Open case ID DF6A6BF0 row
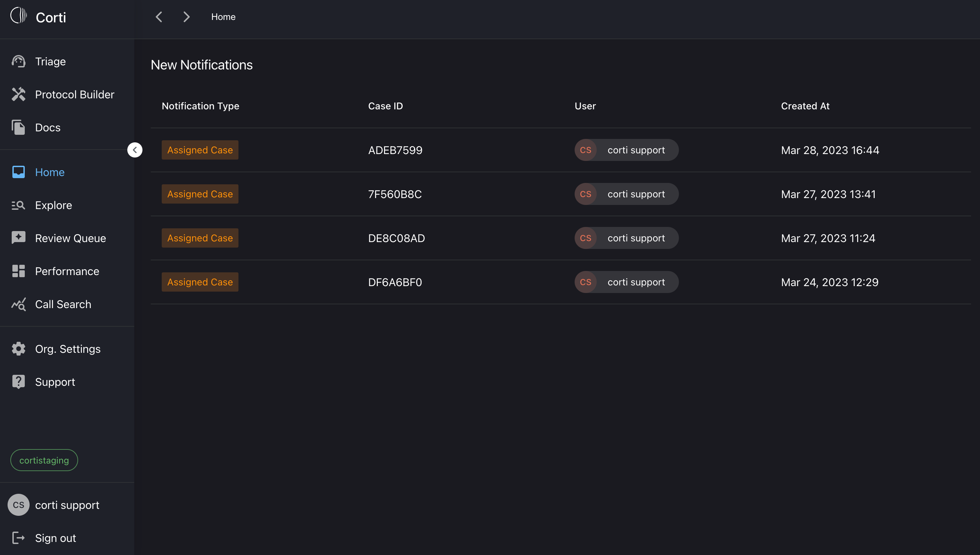Viewport: 980px width, 555px height. tap(395, 282)
